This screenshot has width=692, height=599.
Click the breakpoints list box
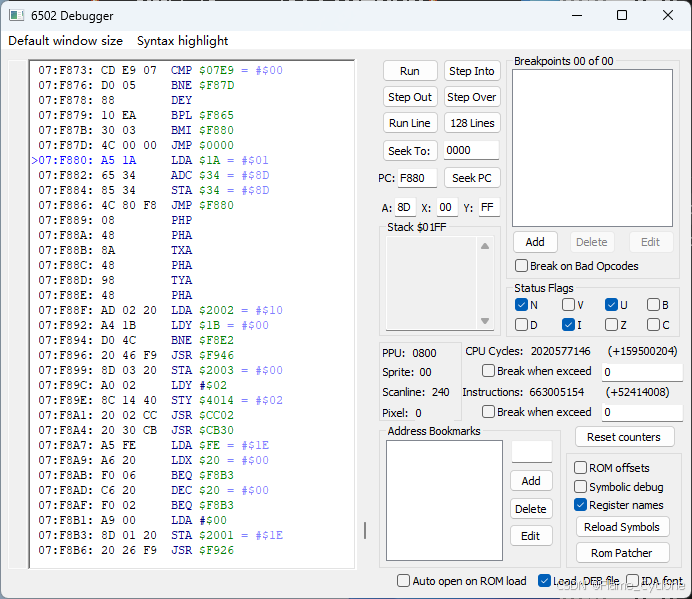pyautogui.click(x=592, y=148)
